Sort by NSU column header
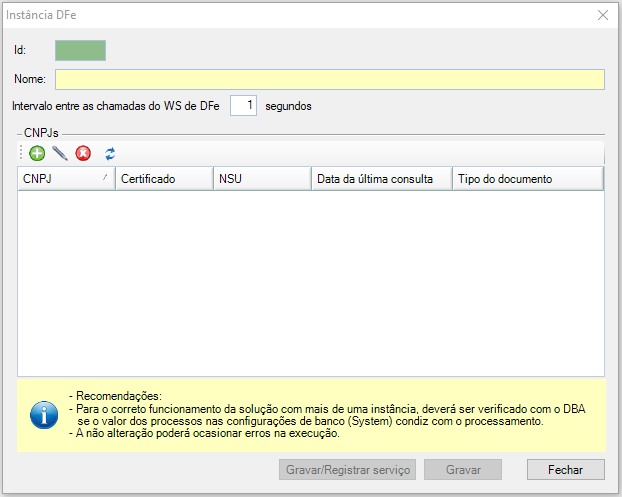Image resolution: width=622 pixels, height=497 pixels. coord(262,179)
